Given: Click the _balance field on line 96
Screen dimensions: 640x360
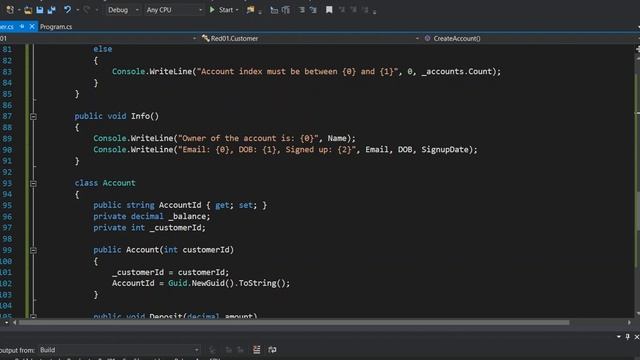Looking at the screenshot, I should click(x=187, y=216).
